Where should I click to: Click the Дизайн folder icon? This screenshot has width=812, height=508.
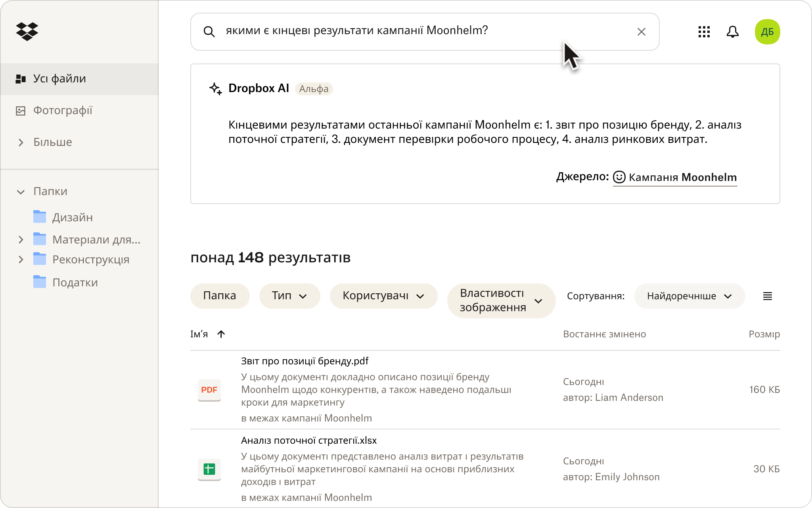coord(40,217)
